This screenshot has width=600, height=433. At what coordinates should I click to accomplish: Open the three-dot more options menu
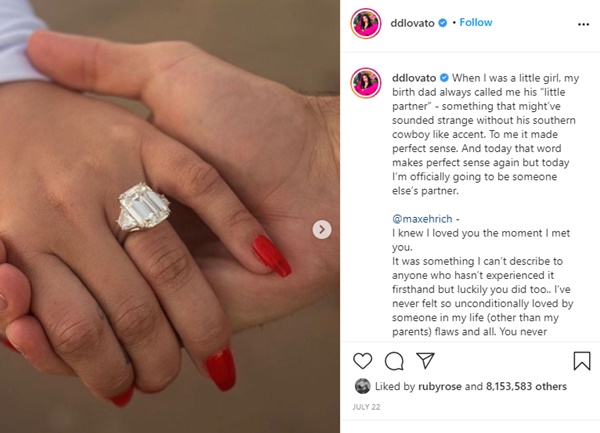(x=583, y=24)
